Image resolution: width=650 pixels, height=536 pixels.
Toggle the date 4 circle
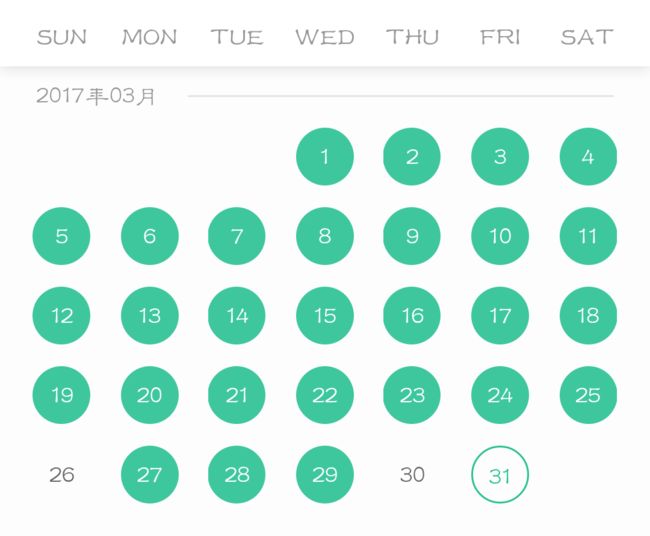(588, 157)
